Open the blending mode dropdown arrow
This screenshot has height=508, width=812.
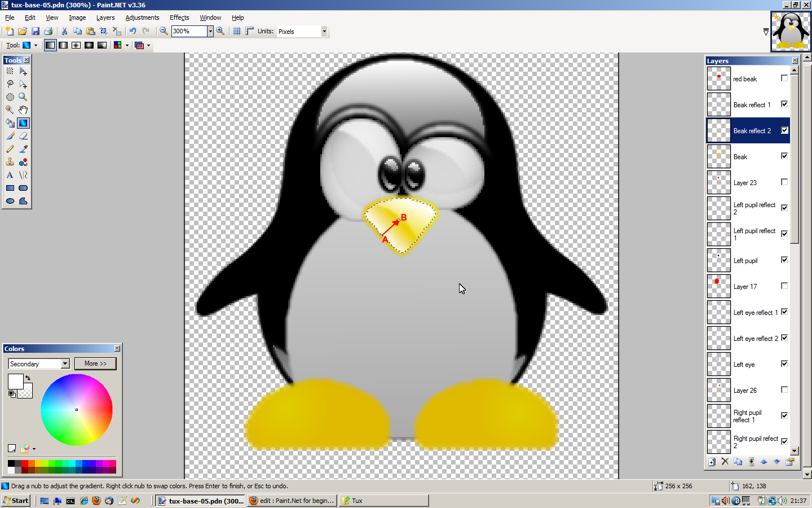tap(148, 45)
